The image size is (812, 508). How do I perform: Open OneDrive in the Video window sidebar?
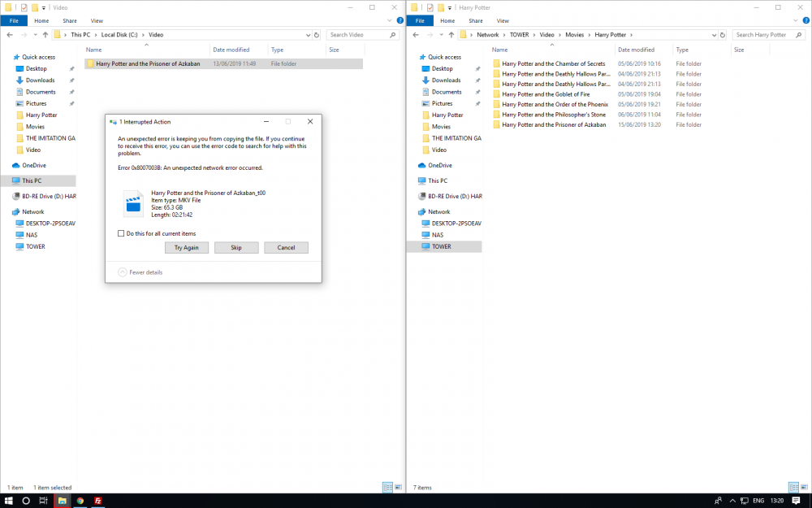point(33,165)
